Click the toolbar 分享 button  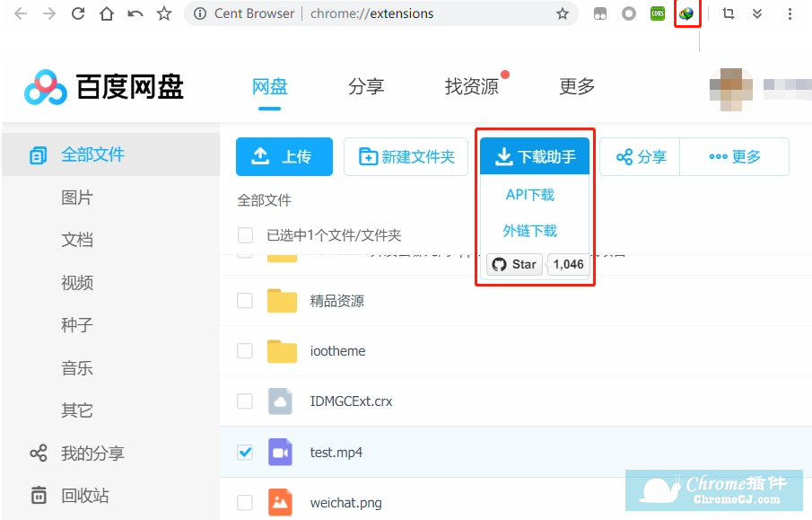[640, 156]
